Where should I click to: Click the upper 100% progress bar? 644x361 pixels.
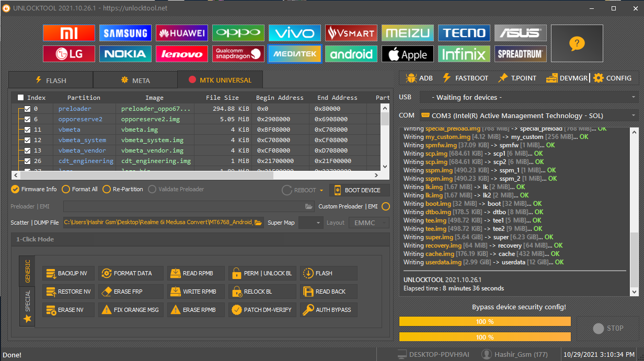485,322
